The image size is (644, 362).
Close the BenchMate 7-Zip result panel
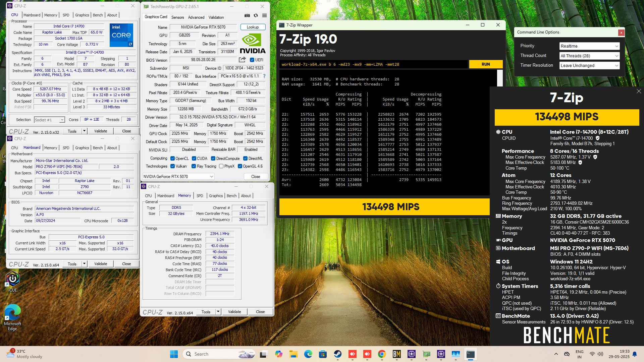coord(639,91)
